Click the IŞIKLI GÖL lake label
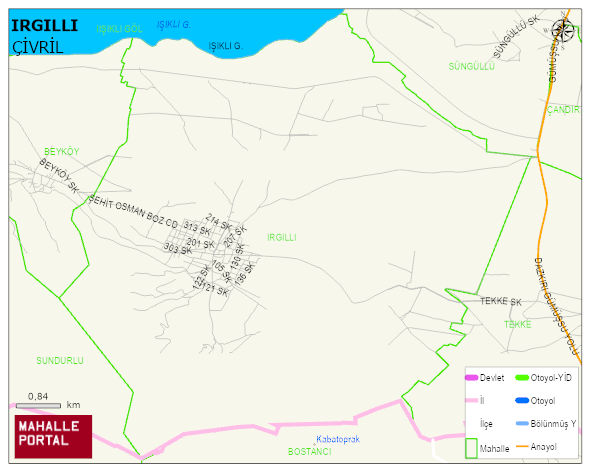This screenshot has height=472, width=591. pyautogui.click(x=119, y=29)
